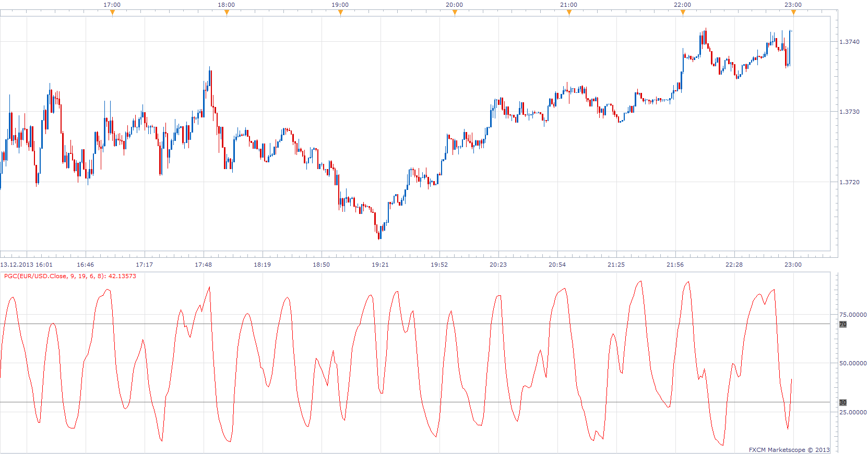Click the 75.00000 indicator axis label
This screenshot has width=868, height=454.
pyautogui.click(x=853, y=315)
